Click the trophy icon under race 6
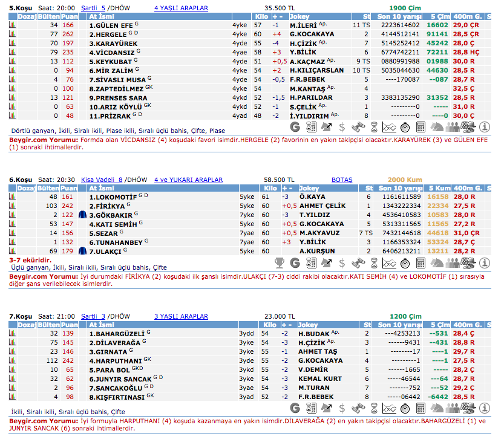The image size is (504, 445). tap(280, 263)
